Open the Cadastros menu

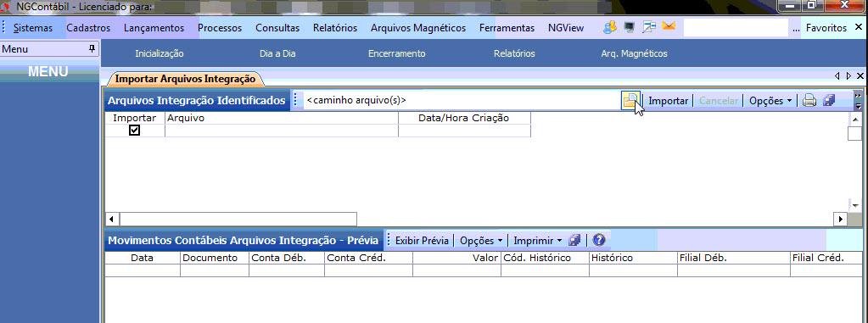(88, 28)
